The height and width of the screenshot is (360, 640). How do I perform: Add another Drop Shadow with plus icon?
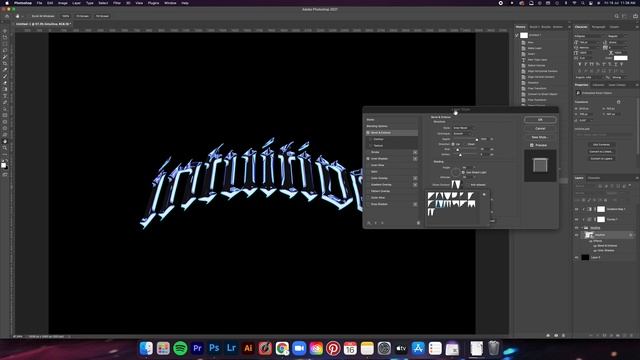pos(415,204)
